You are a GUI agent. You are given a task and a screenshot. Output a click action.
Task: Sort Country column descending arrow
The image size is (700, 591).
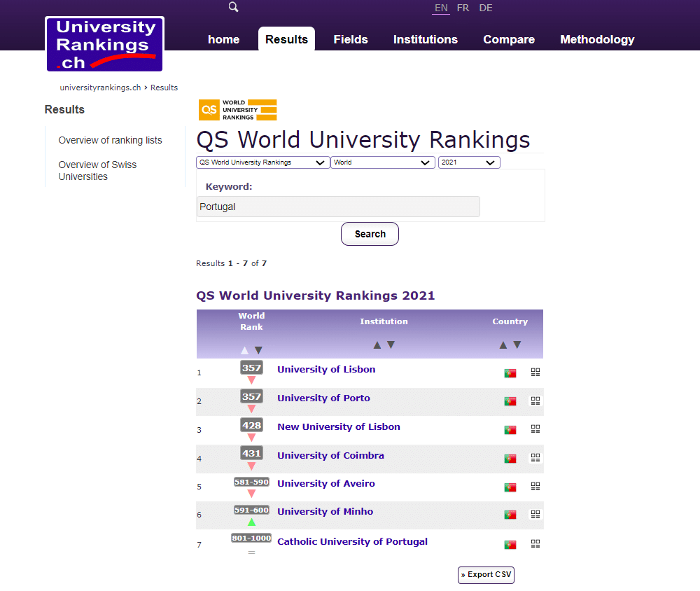coord(517,345)
